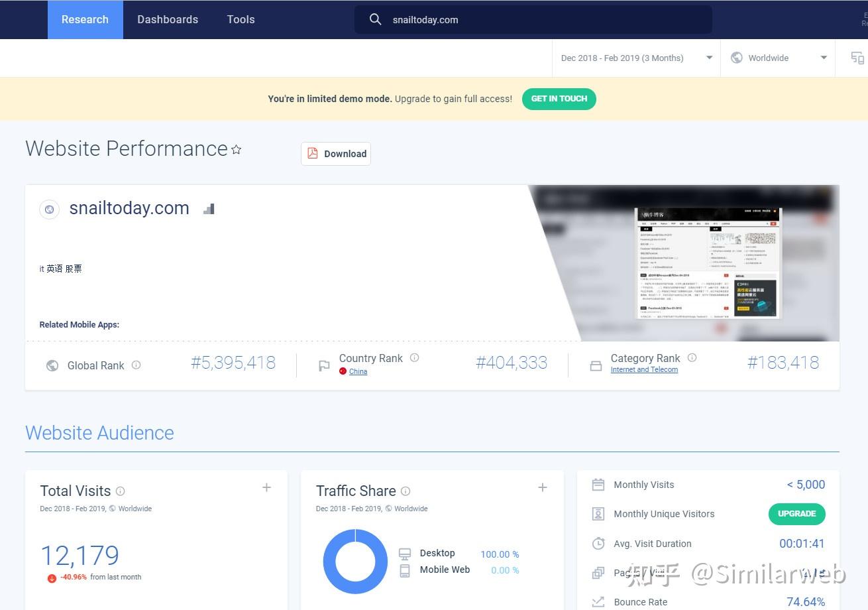The width and height of the screenshot is (868, 610).
Task: Star the Website Performance page as favorite
Action: [x=236, y=150]
